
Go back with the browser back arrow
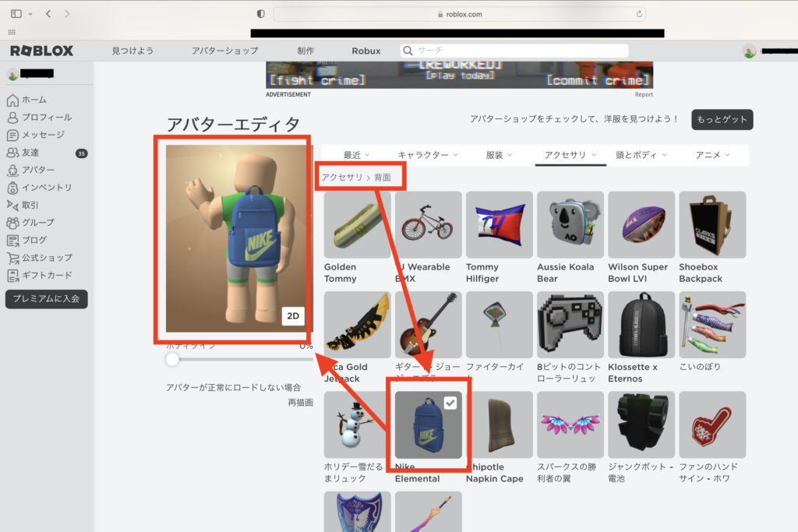(48, 14)
